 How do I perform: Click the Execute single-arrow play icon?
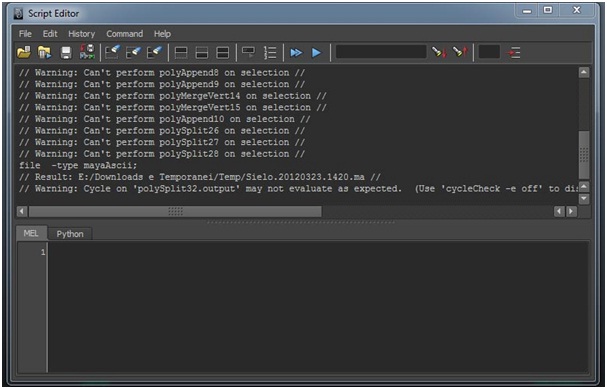pos(316,53)
